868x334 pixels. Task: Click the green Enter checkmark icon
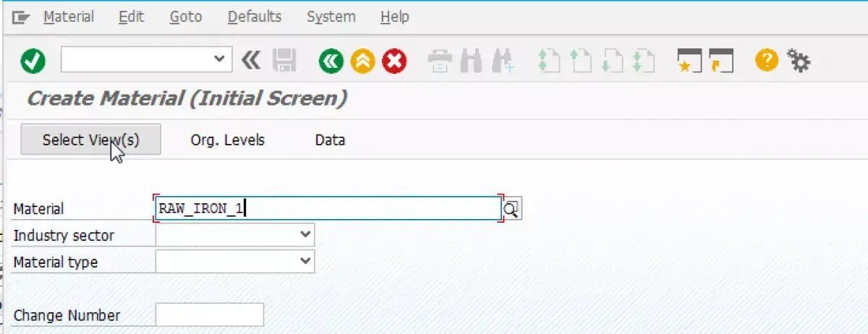point(33,61)
